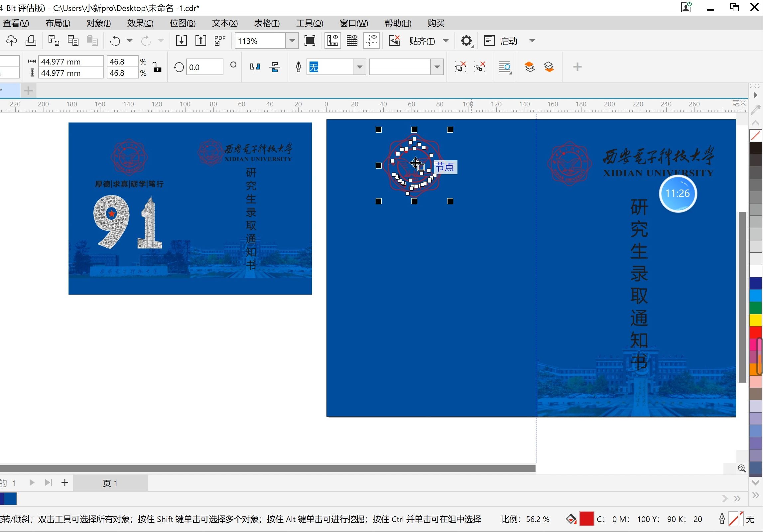This screenshot has width=763, height=532.
Task: Click the publish to PDF icon
Action: [x=220, y=41]
